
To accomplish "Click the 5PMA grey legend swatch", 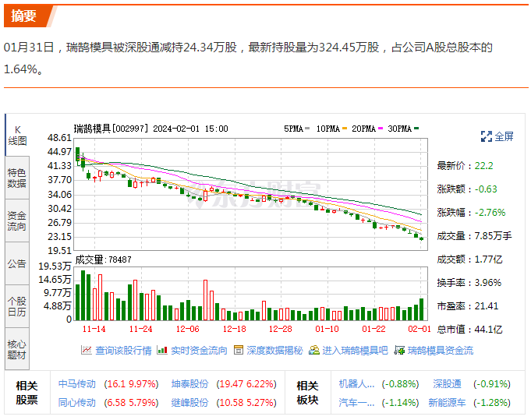I will (307, 129).
